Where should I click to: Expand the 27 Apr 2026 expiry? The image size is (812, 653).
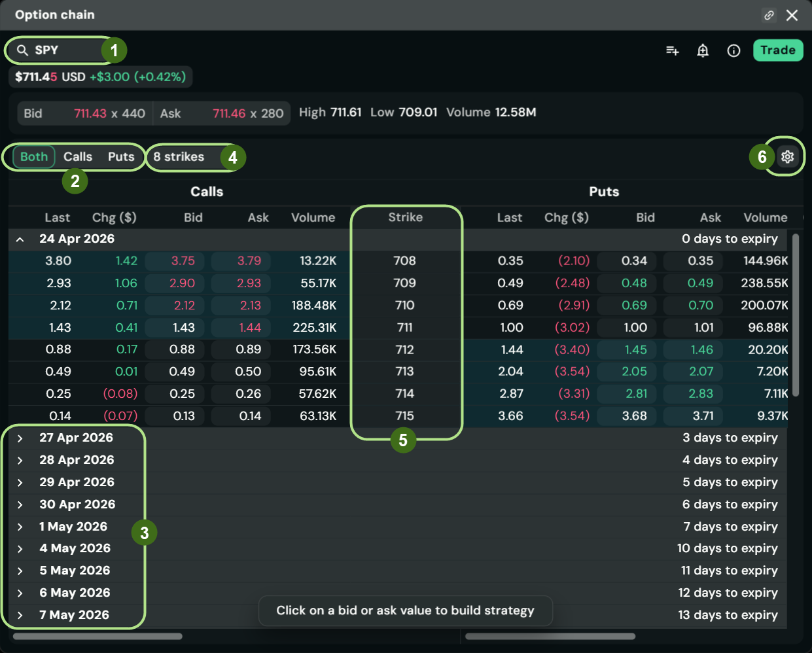[x=20, y=438]
